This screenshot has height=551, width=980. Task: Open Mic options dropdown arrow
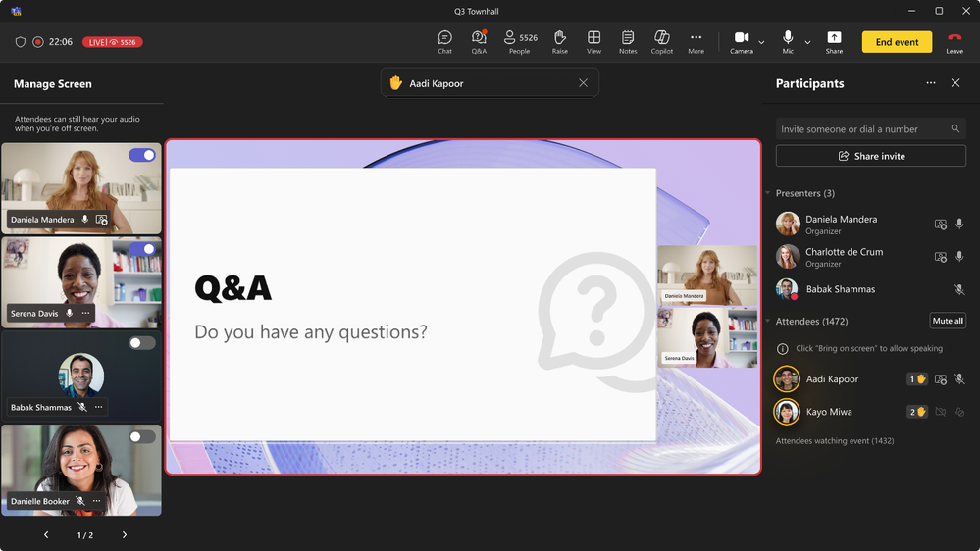pyautogui.click(x=807, y=42)
